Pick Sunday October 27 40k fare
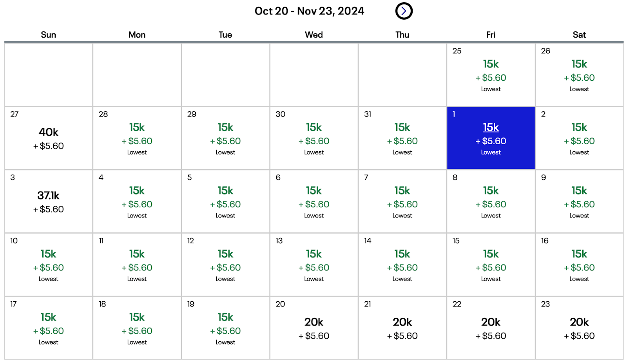This screenshot has width=627, height=364. [x=49, y=138]
